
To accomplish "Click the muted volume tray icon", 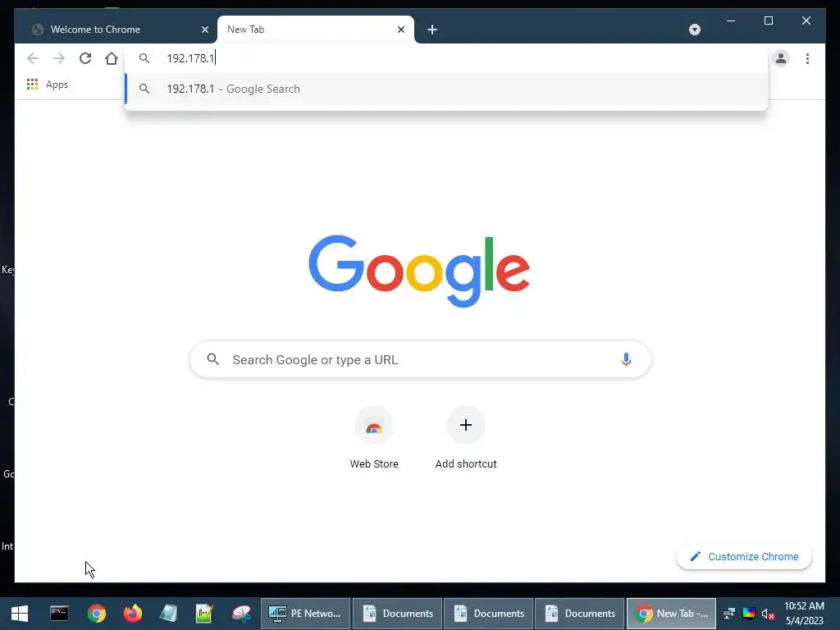I will [768, 614].
